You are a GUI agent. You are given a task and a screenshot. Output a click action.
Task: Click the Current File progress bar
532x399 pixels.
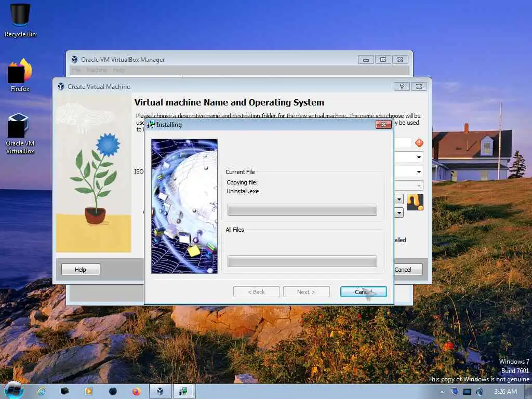[x=302, y=210]
